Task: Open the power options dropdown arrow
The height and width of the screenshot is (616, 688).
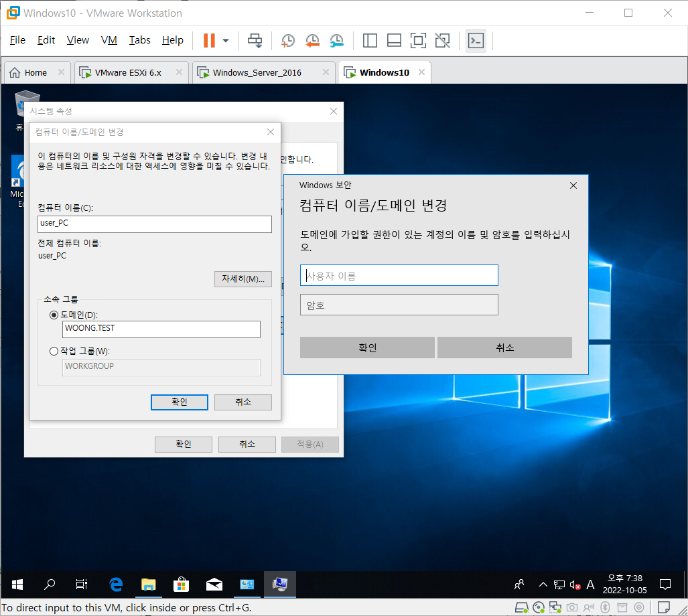Action: pyautogui.click(x=226, y=40)
